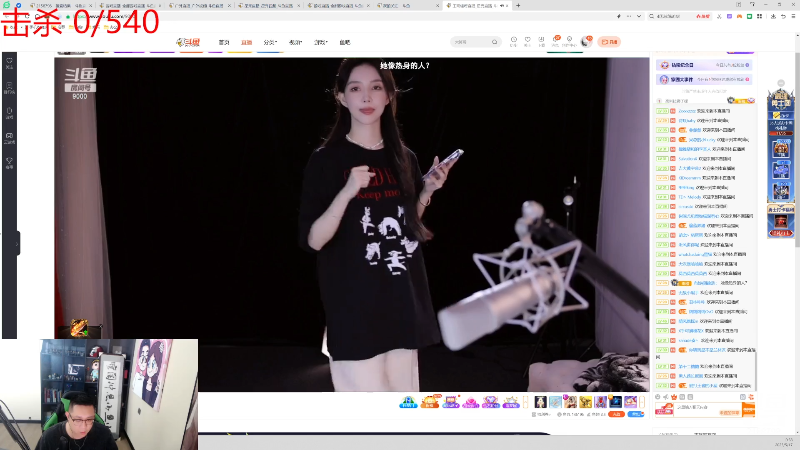The height and width of the screenshot is (450, 800).
Task: Click the third icon in the left dark sidebar
Action: [x=9, y=113]
